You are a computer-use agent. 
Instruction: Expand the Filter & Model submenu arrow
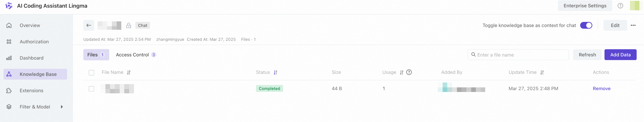pos(62,107)
